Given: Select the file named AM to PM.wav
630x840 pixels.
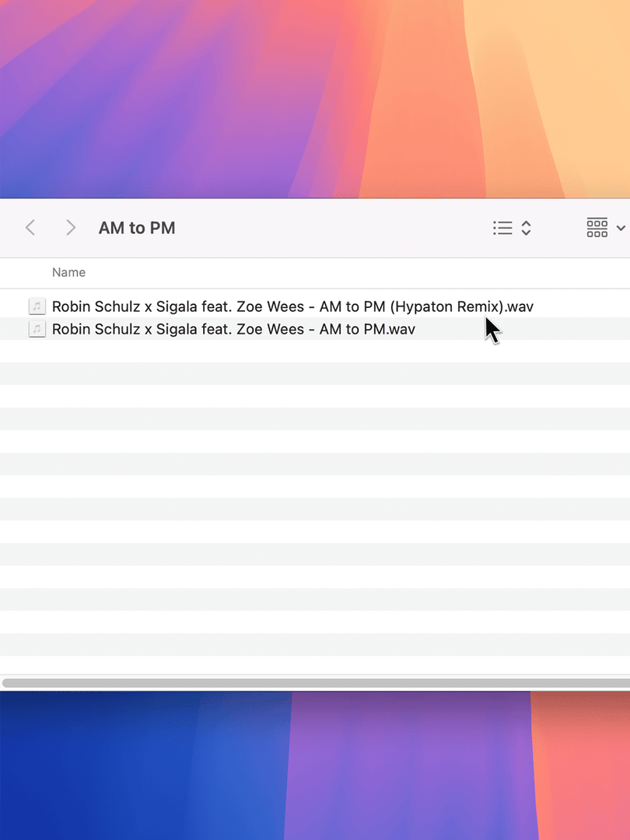Looking at the screenshot, I should (233, 329).
